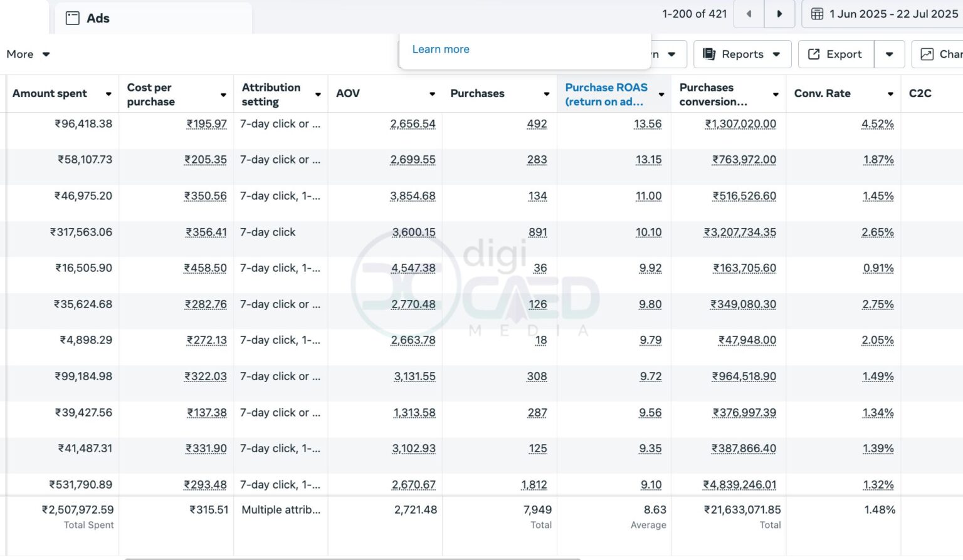Select the 1 Jun 2025 - 22 Jul 2025 date range

[893, 14]
